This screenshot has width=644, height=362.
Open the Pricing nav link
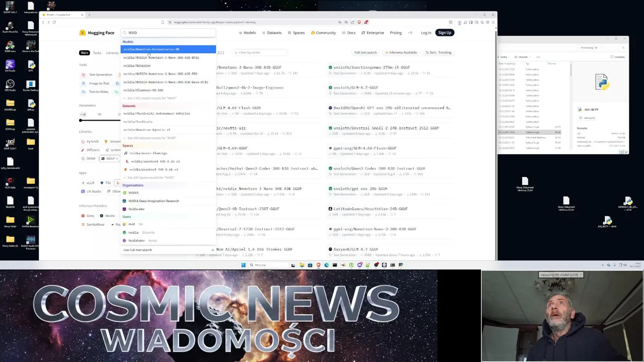click(395, 33)
